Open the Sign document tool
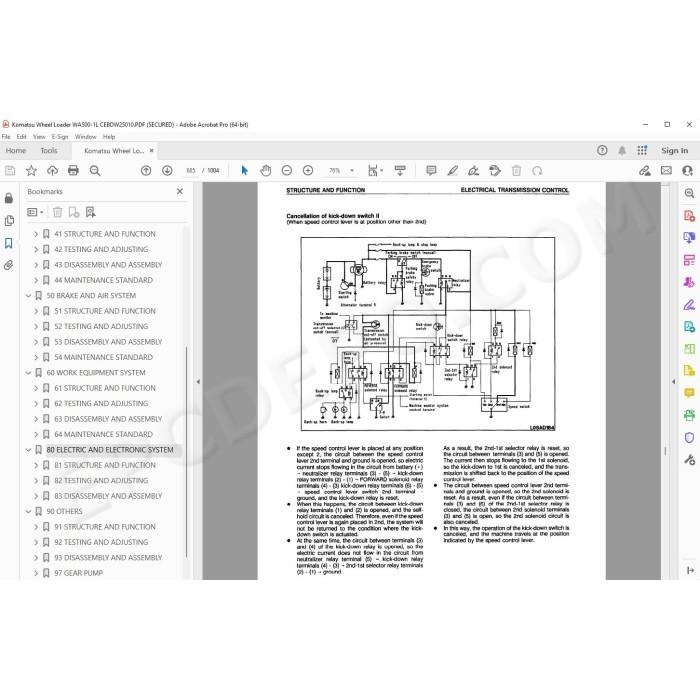 click(474, 171)
